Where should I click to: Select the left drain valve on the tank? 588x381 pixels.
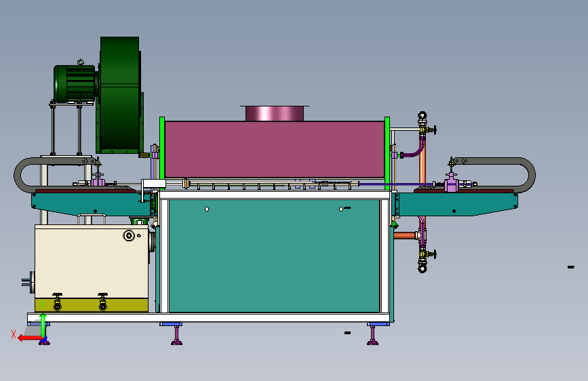pos(58,302)
